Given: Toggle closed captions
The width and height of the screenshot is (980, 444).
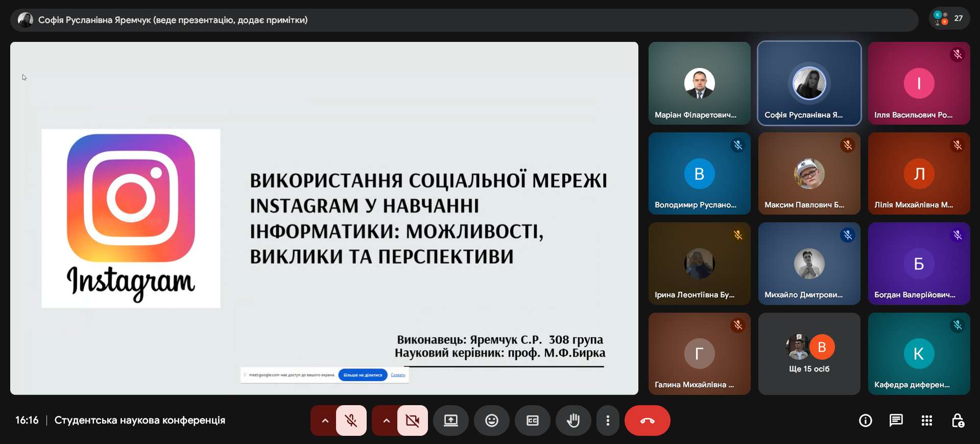Looking at the screenshot, I should click(x=533, y=420).
